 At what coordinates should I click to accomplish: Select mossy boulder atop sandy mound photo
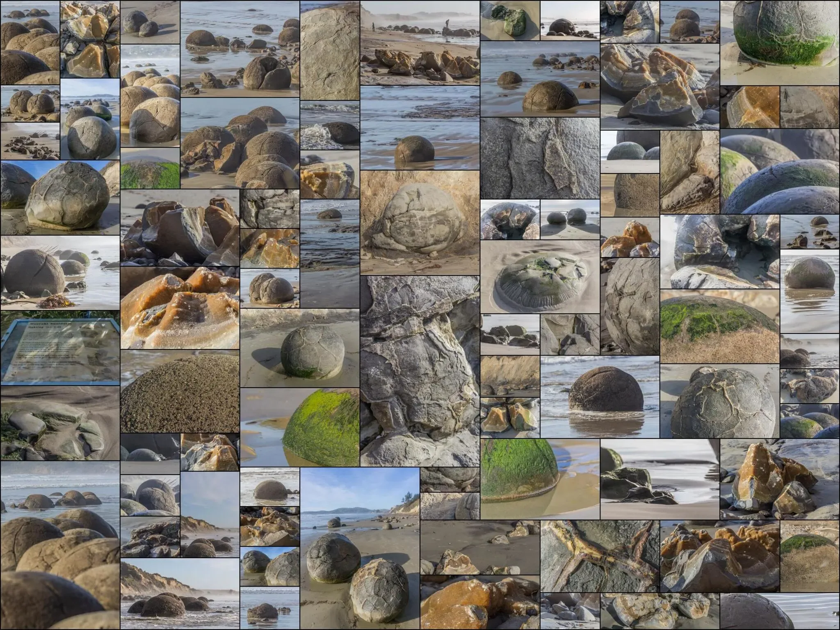(719, 326)
